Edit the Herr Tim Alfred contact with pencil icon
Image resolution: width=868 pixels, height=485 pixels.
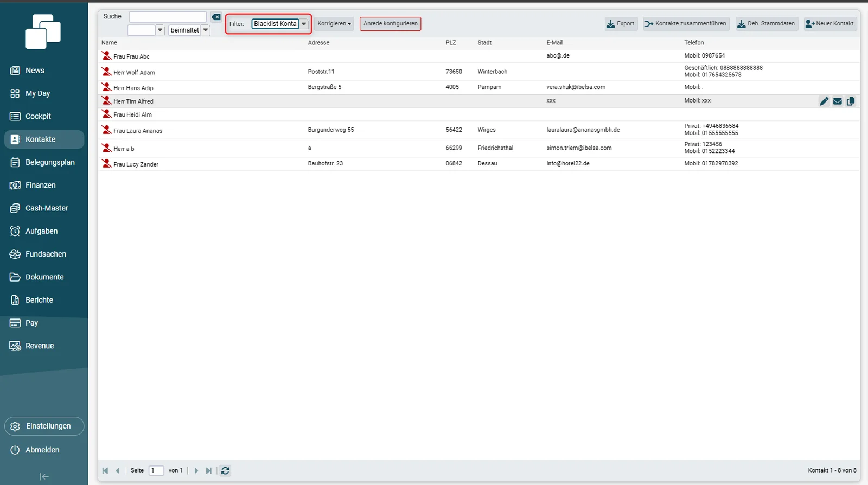(824, 101)
